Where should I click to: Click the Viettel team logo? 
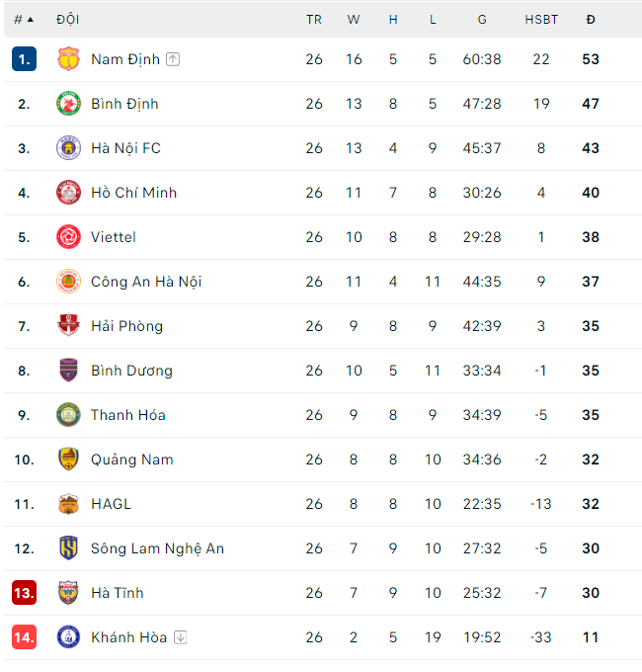(68, 237)
